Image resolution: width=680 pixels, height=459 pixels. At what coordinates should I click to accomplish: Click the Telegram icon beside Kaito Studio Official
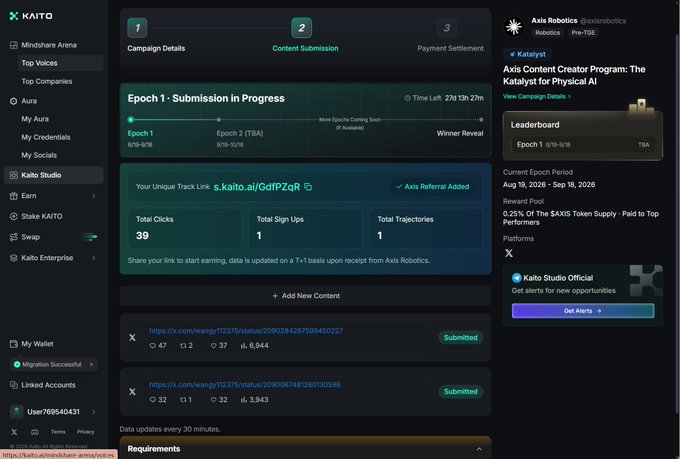click(x=517, y=278)
